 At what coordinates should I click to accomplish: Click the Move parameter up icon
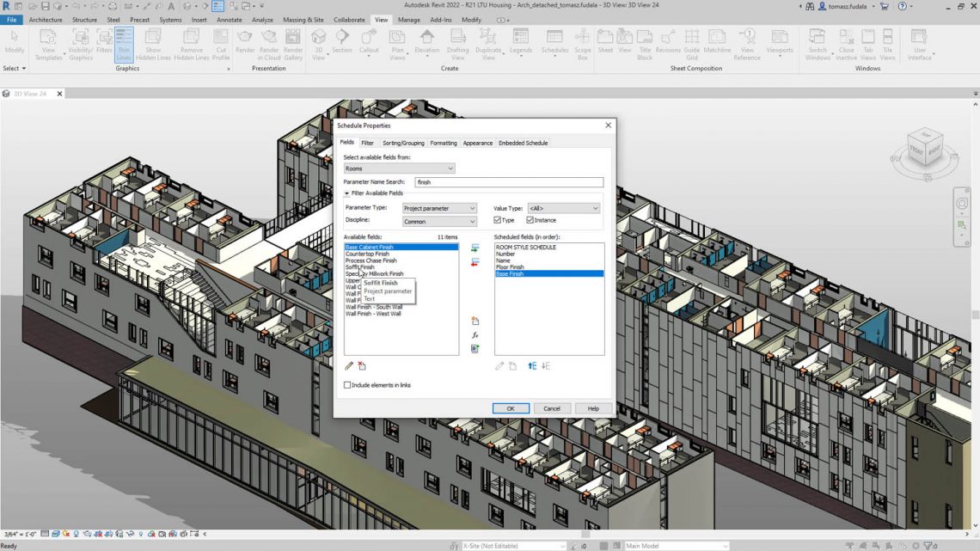pyautogui.click(x=532, y=366)
